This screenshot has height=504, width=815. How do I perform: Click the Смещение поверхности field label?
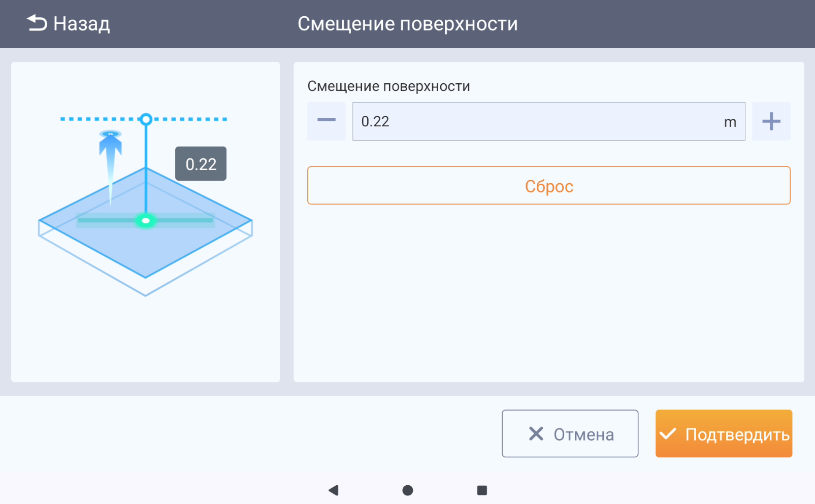388,86
